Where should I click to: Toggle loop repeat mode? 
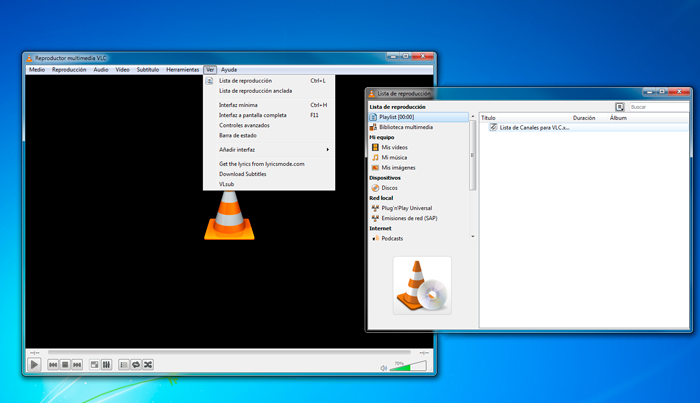click(136, 365)
